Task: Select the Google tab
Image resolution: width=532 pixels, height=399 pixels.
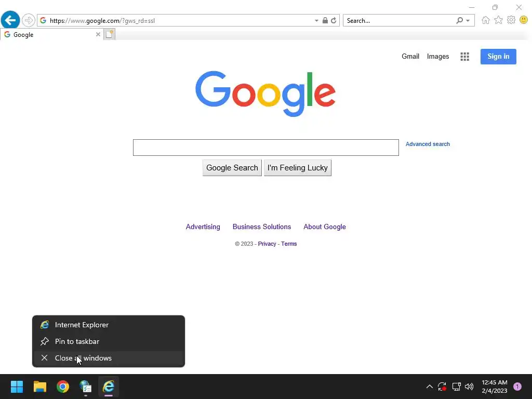Action: (x=51, y=34)
